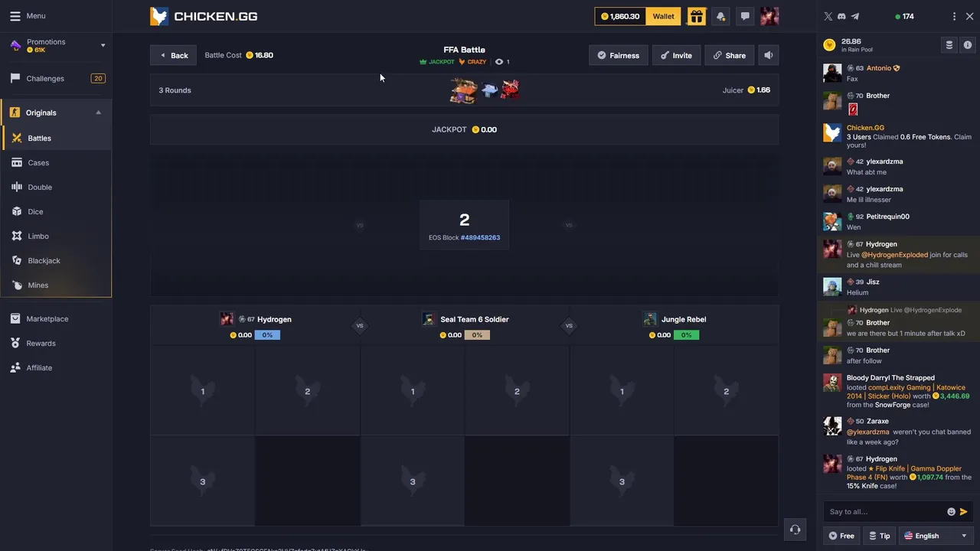Click Jisz username in chat

[873, 282]
